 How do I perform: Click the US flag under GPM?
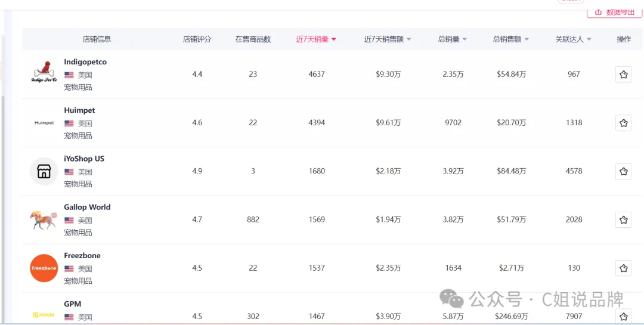69,317
